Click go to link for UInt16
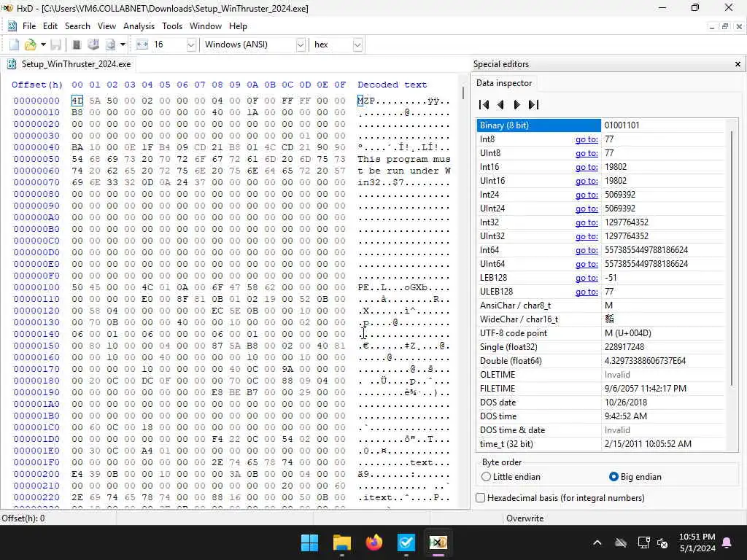 click(587, 181)
